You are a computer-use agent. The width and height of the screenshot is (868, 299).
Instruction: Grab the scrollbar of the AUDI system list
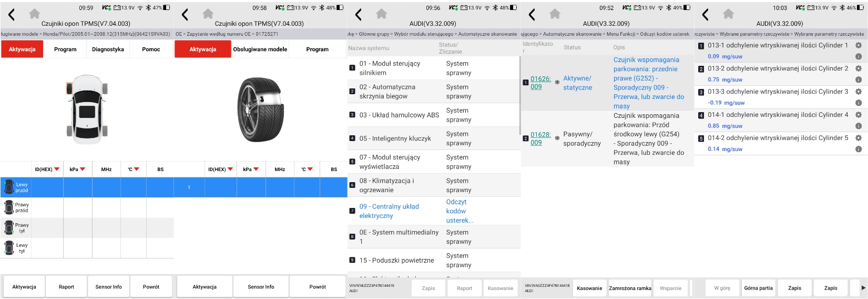pos(519,95)
